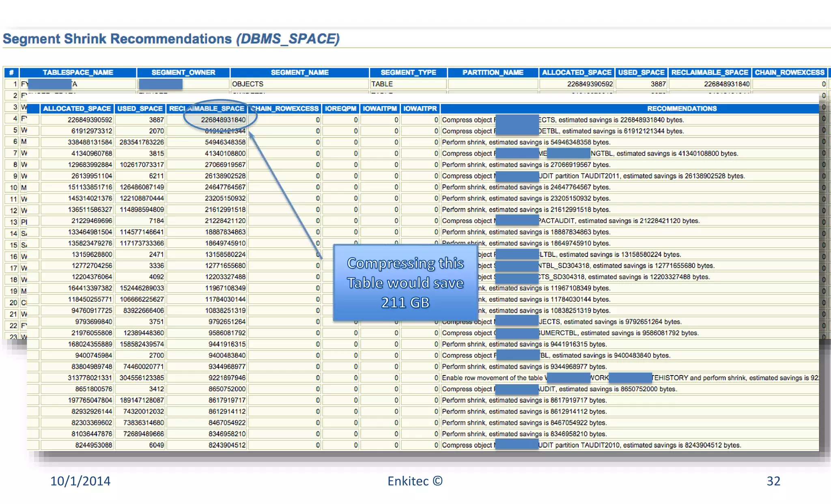Click the page number 32
The width and height of the screenshot is (831, 504).
pos(773,481)
